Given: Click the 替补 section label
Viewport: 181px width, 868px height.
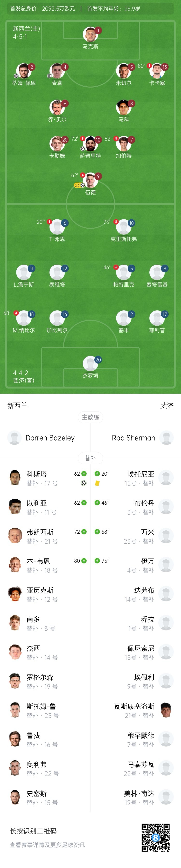Looking at the screenshot, I should (x=90, y=458).
